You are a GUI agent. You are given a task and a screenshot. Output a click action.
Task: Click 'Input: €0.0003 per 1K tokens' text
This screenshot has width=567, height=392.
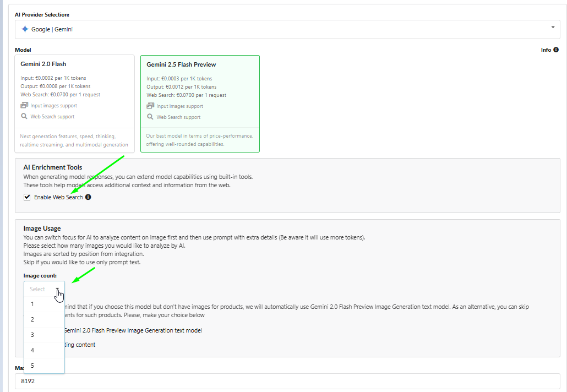[179, 79]
